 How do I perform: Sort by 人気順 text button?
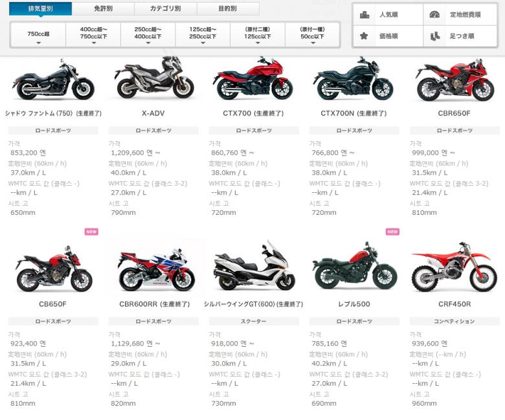pyautogui.click(x=388, y=14)
